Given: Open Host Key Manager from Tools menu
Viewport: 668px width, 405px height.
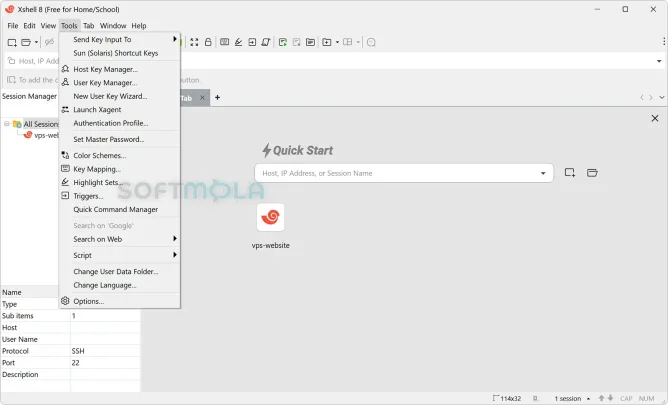Looking at the screenshot, I should [x=120, y=69].
